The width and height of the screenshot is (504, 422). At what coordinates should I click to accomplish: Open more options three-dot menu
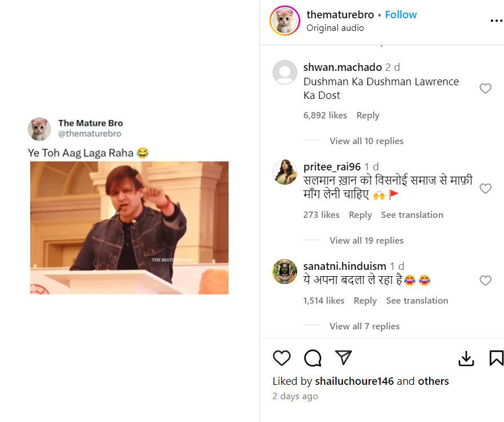click(x=496, y=21)
